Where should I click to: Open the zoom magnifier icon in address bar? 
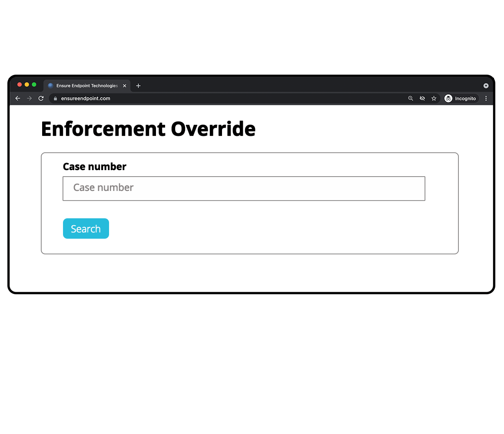click(411, 98)
